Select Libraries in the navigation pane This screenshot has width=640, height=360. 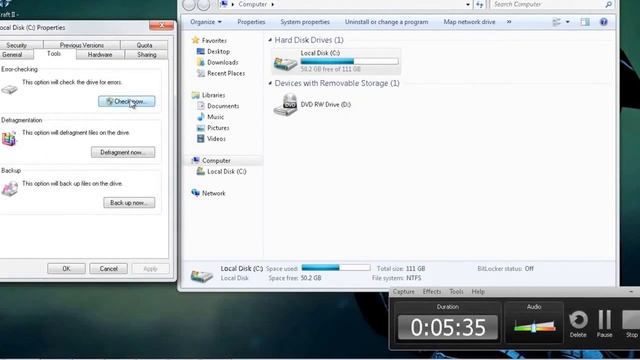[213, 95]
